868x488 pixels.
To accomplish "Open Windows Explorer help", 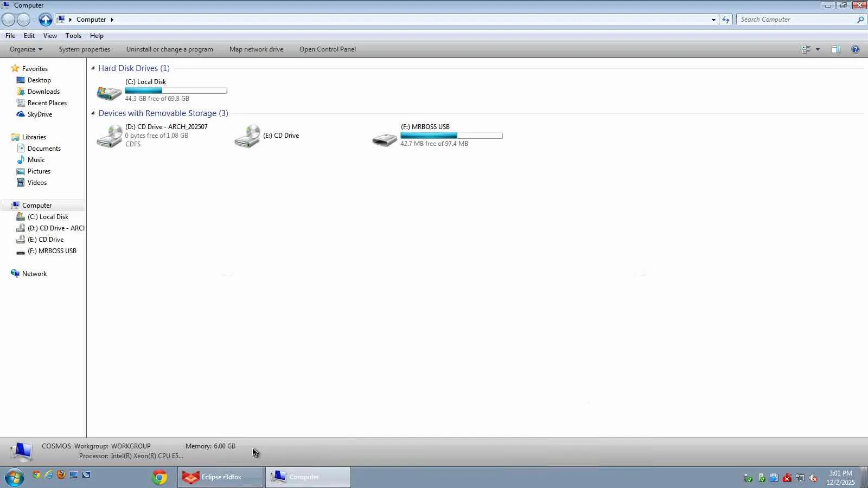I will [856, 49].
